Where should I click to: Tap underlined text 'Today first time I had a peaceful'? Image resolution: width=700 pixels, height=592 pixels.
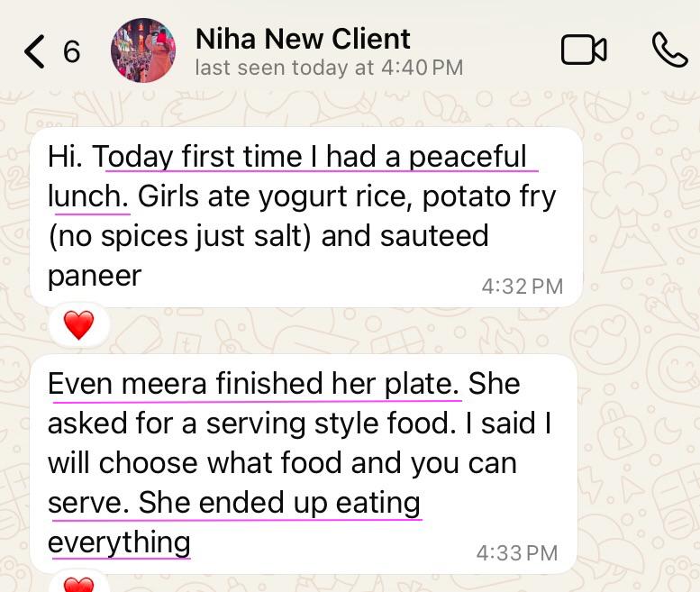coord(315,156)
